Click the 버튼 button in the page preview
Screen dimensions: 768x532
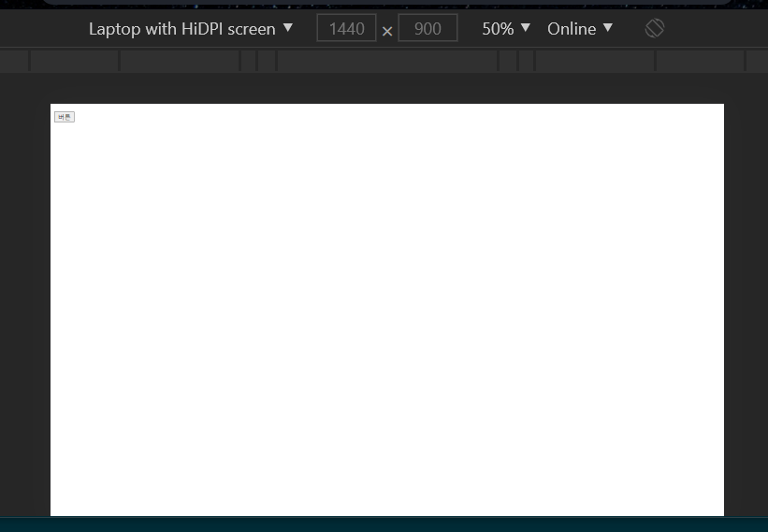tap(65, 117)
